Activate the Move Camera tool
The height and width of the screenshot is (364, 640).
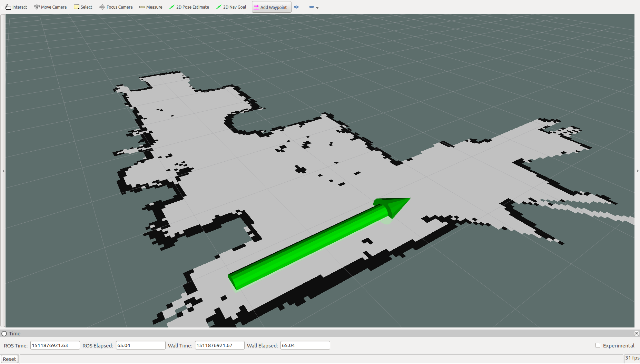point(50,7)
